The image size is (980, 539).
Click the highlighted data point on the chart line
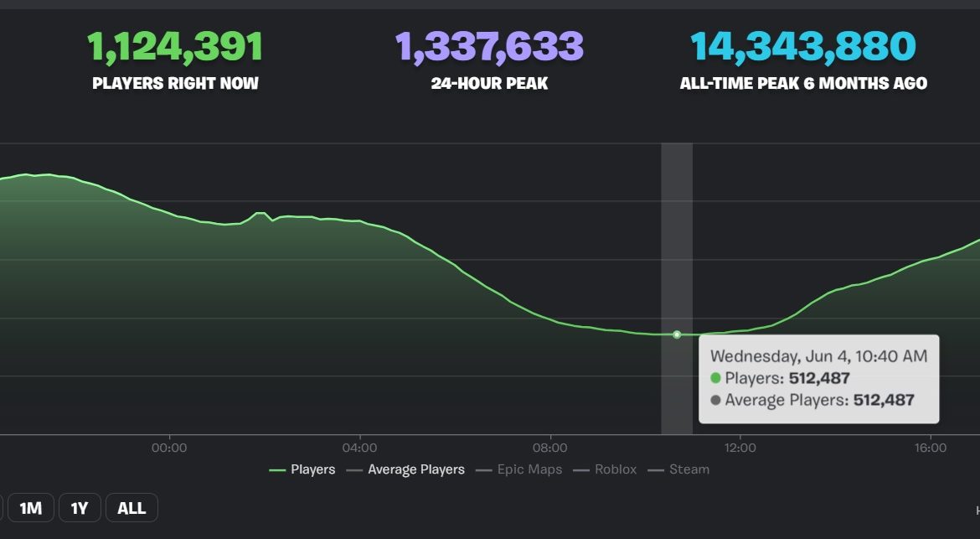[677, 334]
